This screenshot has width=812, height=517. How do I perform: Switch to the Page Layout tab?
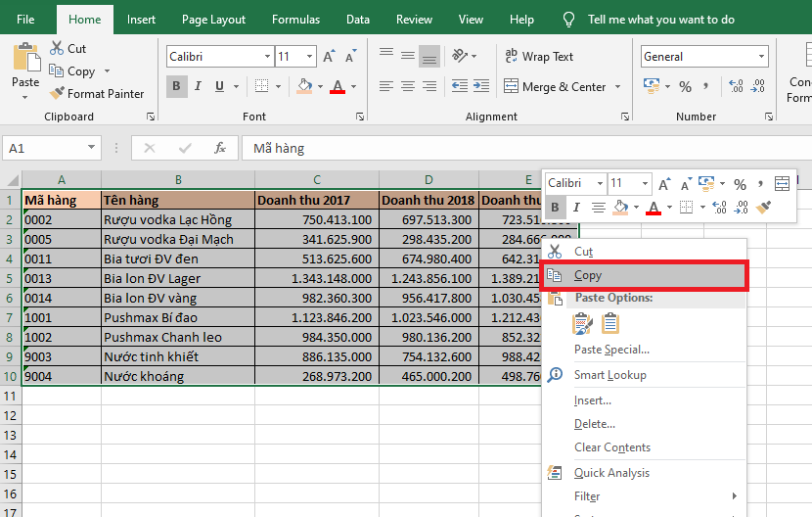click(213, 20)
